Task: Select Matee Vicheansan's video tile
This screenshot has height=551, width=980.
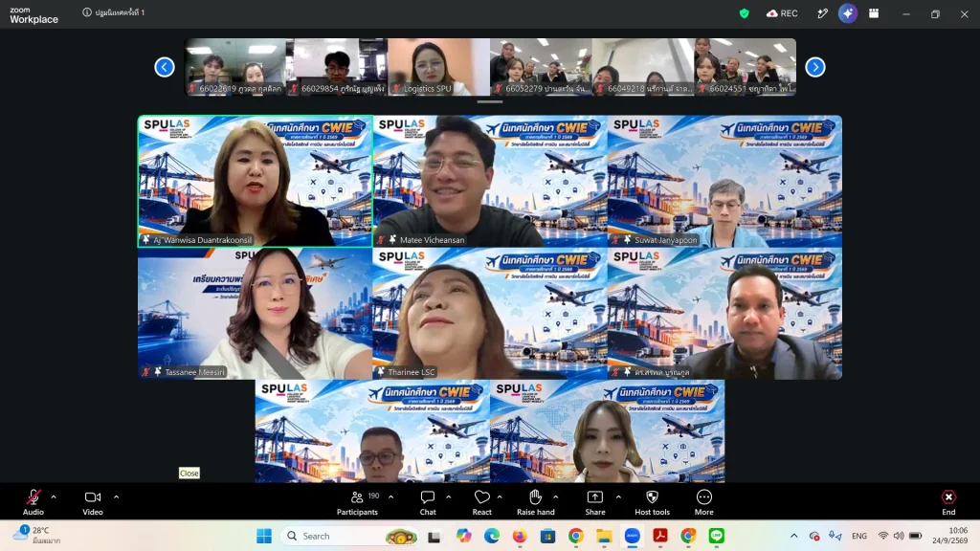Action: click(x=490, y=181)
